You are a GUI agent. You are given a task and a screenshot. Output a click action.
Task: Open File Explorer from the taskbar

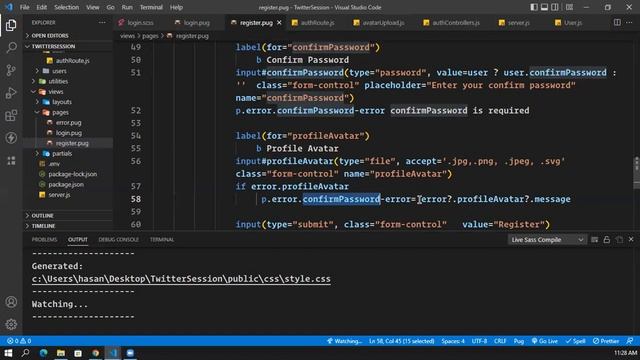click(x=61, y=353)
